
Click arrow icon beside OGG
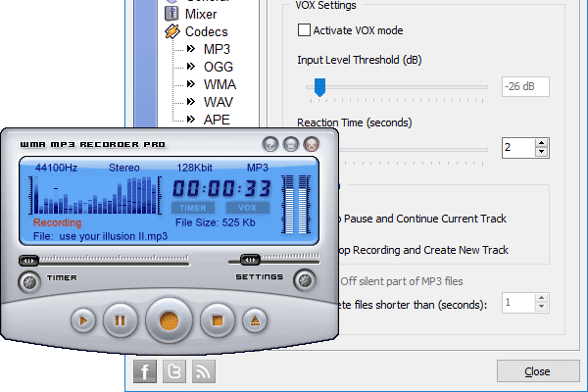tap(191, 67)
